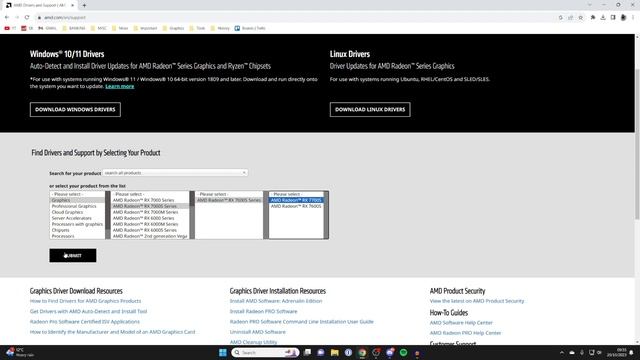Open View the latest on AMD Product Security
This screenshot has width=640, height=360.
(x=477, y=301)
